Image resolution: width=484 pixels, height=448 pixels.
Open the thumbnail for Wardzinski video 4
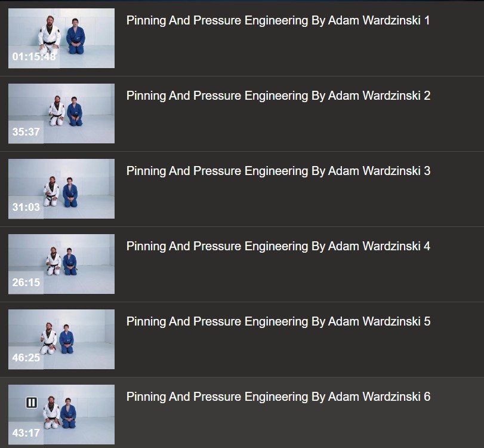click(61, 264)
